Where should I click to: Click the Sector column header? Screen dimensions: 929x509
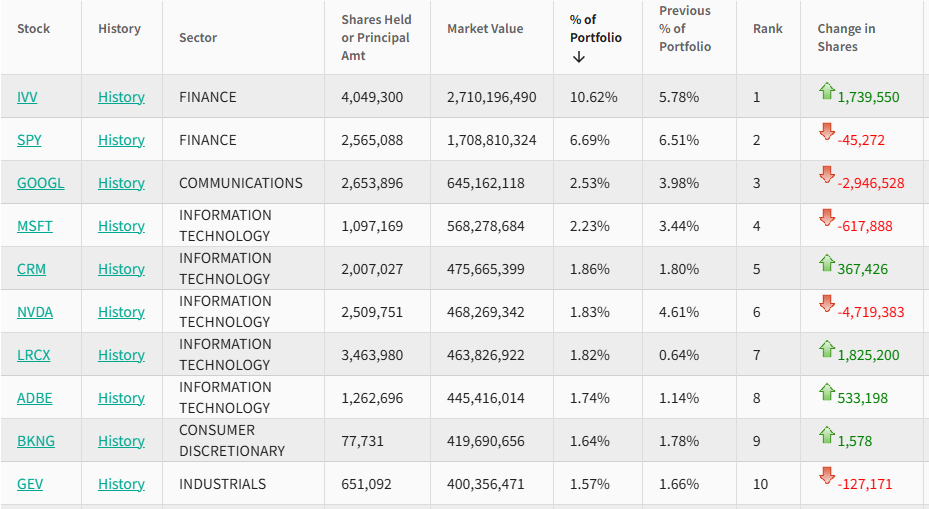[x=198, y=38]
